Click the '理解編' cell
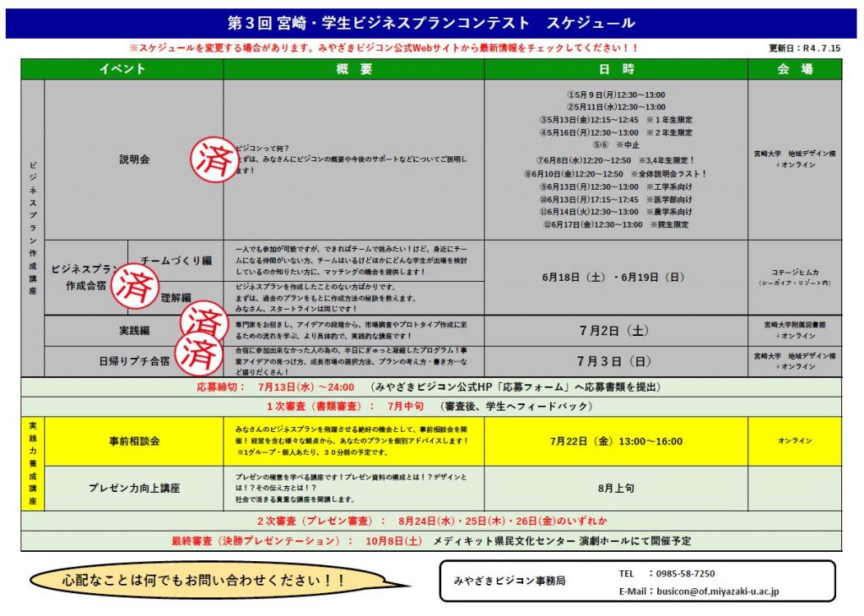Image resolution: width=864 pixels, height=616 pixels. (x=175, y=298)
